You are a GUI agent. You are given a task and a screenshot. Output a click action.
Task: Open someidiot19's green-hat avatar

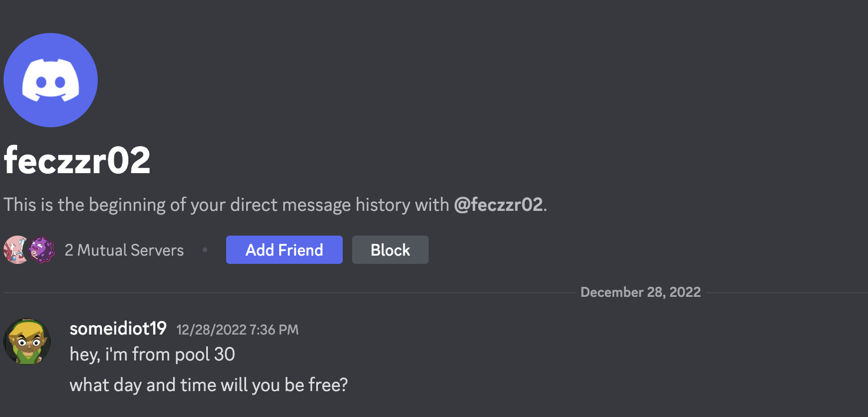coord(27,342)
